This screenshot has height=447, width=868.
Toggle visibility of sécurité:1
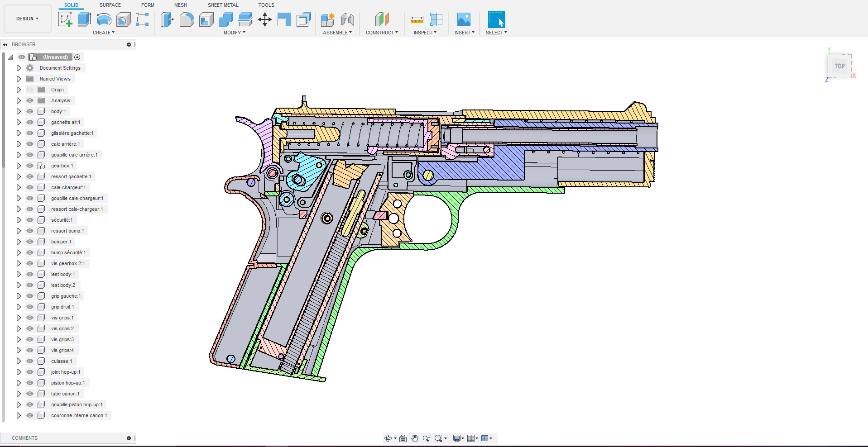tap(30, 220)
